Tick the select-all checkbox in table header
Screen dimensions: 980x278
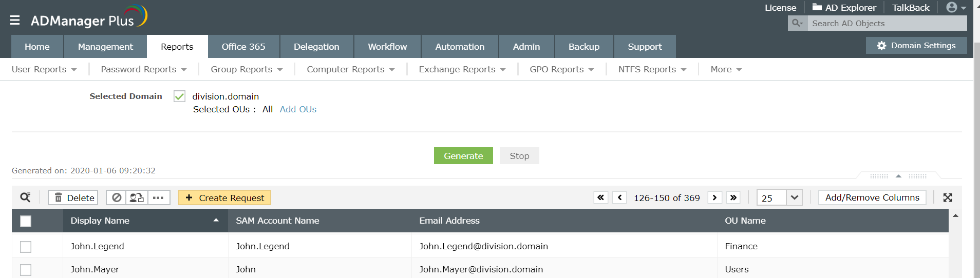(26, 221)
